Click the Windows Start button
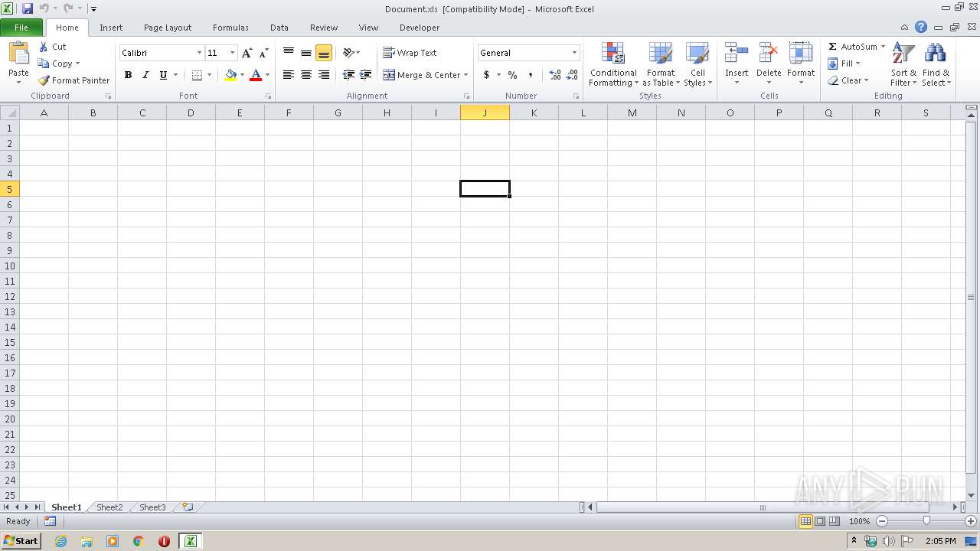This screenshot has width=980, height=551. (21, 540)
